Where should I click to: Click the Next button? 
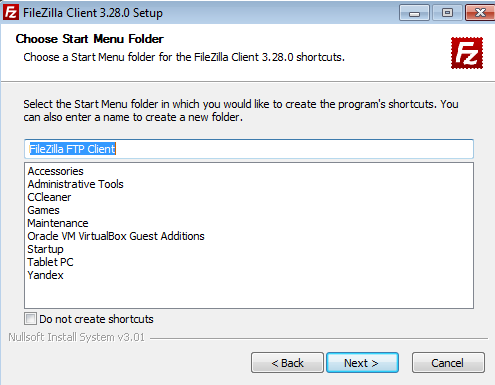pos(362,363)
